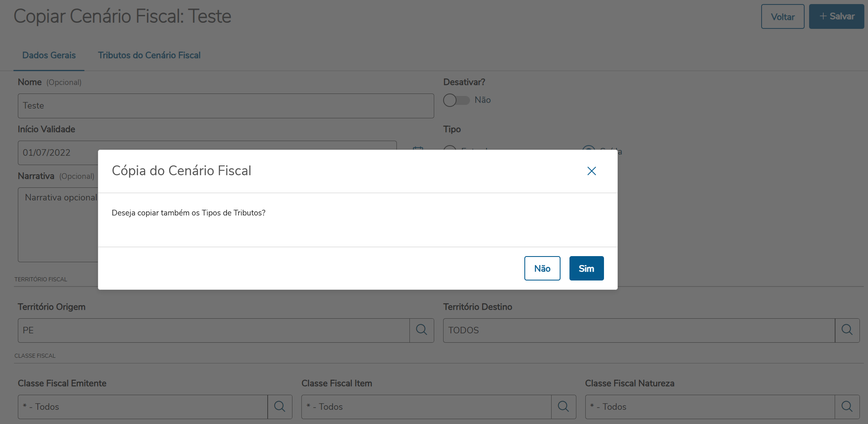868x424 pixels.
Task: Answer Não in the copy dialog
Action: pos(542,268)
